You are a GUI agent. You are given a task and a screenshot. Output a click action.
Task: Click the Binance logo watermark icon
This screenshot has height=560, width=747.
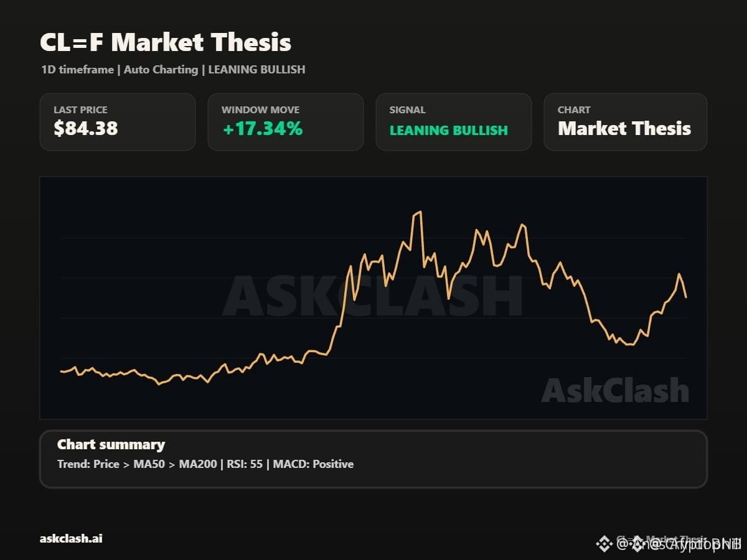click(604, 544)
